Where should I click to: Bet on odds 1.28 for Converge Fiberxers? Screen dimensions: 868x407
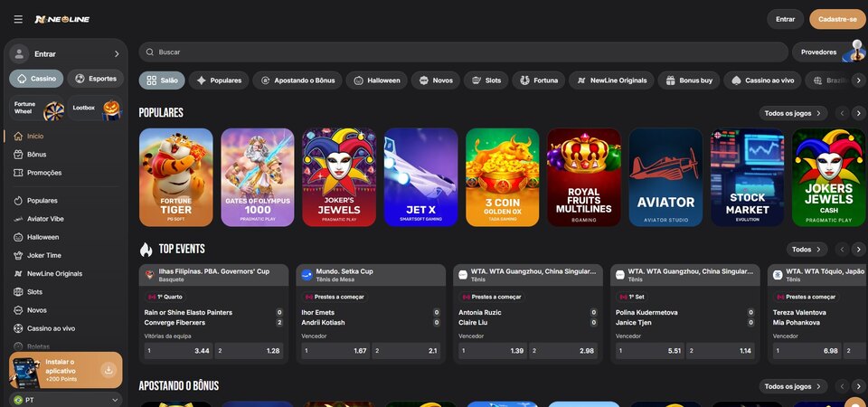pos(250,351)
